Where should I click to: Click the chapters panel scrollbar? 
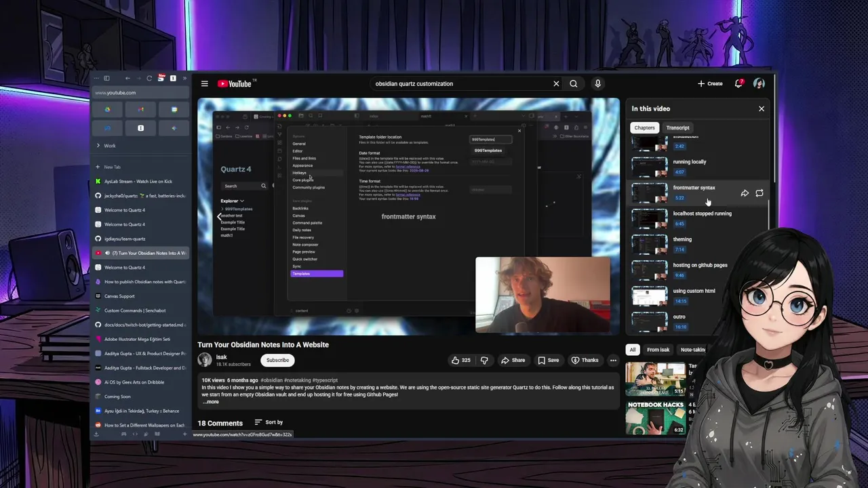click(769, 215)
